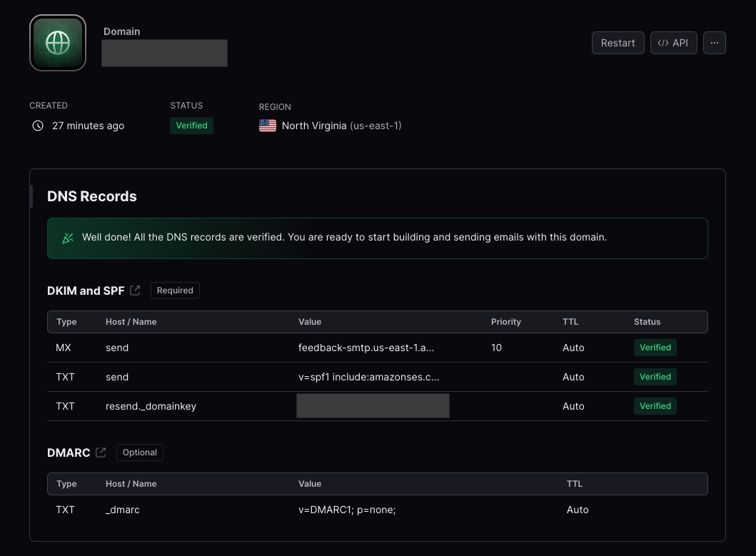Copy the v=DMARC1 record value

(x=347, y=510)
